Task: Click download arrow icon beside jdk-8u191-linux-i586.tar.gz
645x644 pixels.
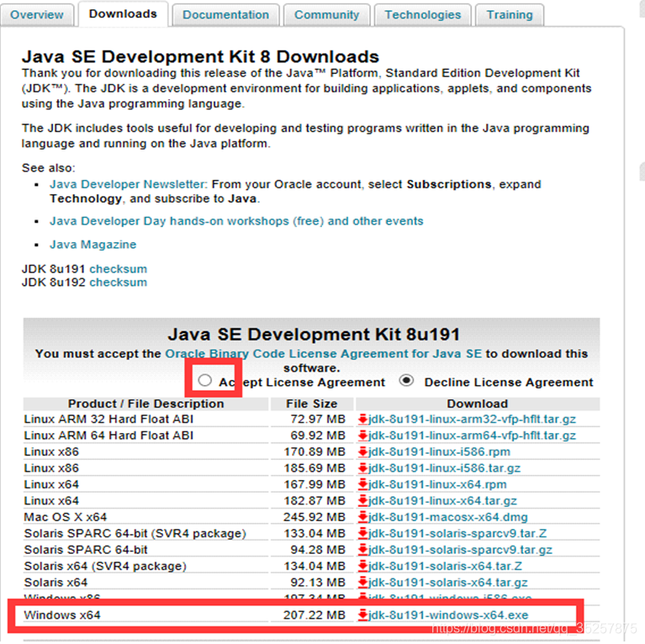Action: [362, 468]
